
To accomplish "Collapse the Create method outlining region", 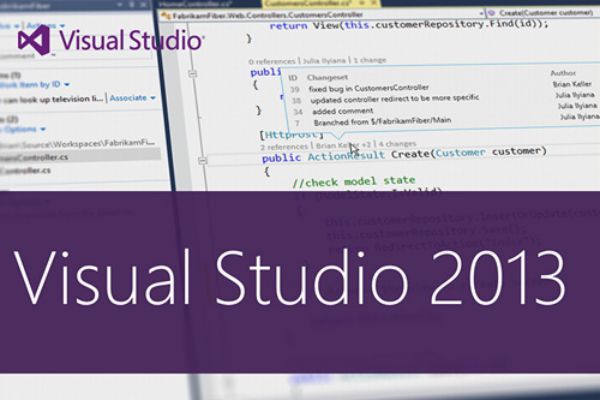I will click(x=202, y=160).
